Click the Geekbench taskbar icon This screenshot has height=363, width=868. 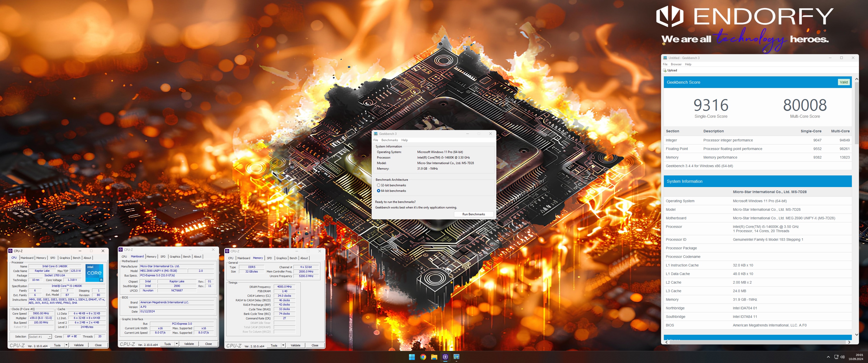pos(456,357)
